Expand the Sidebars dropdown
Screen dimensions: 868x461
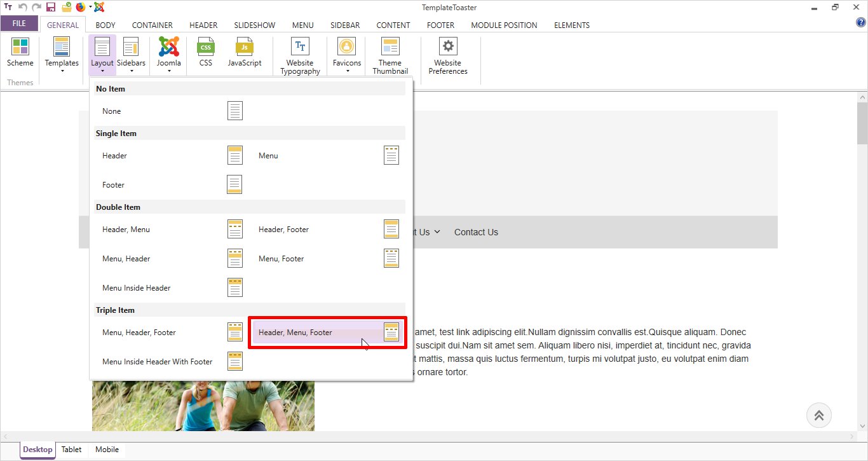(x=131, y=56)
